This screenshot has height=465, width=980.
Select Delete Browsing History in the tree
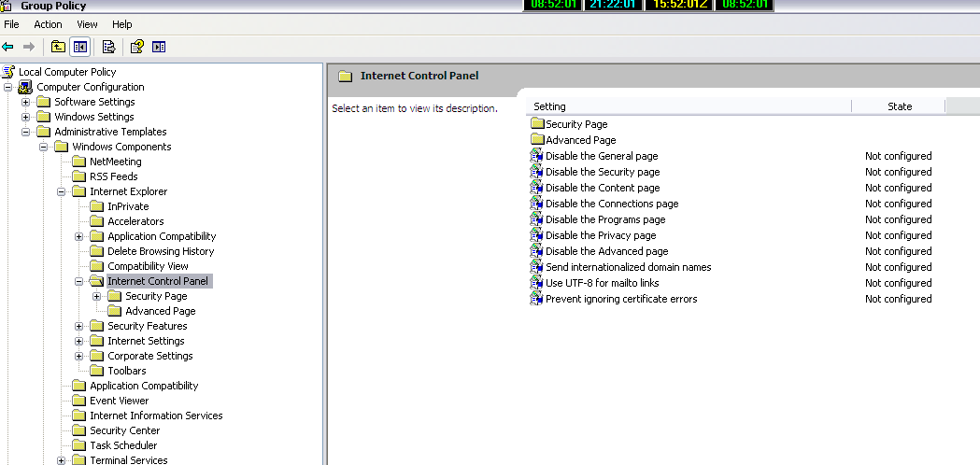(161, 251)
